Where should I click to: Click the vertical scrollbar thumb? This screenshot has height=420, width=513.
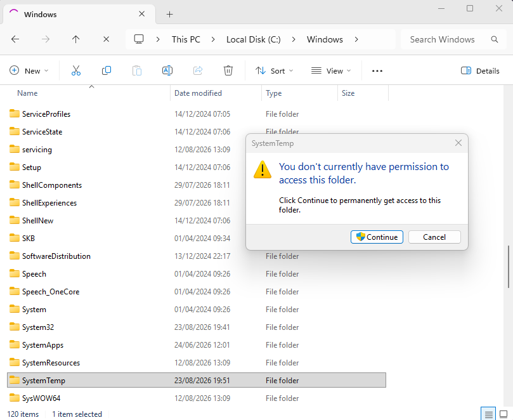(509, 267)
